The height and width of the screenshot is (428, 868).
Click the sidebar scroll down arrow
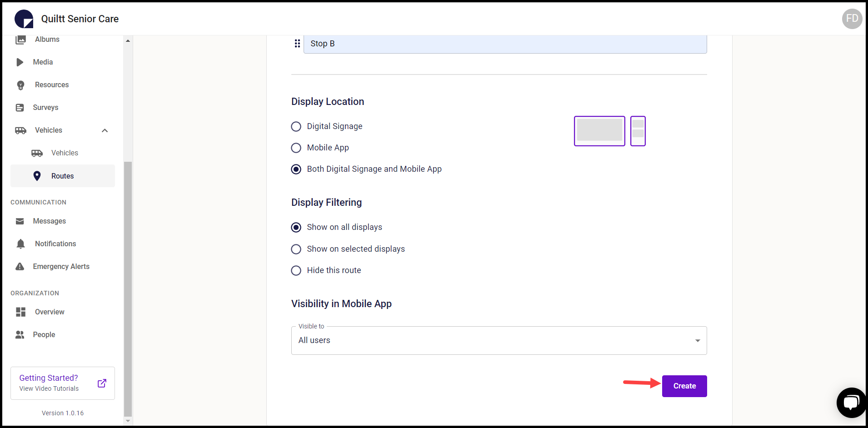tap(128, 421)
